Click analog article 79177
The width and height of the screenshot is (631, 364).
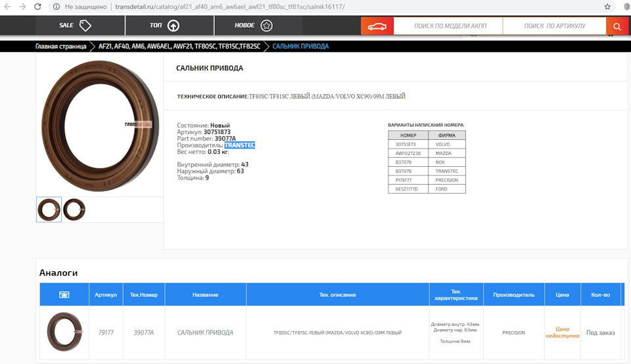(106, 332)
